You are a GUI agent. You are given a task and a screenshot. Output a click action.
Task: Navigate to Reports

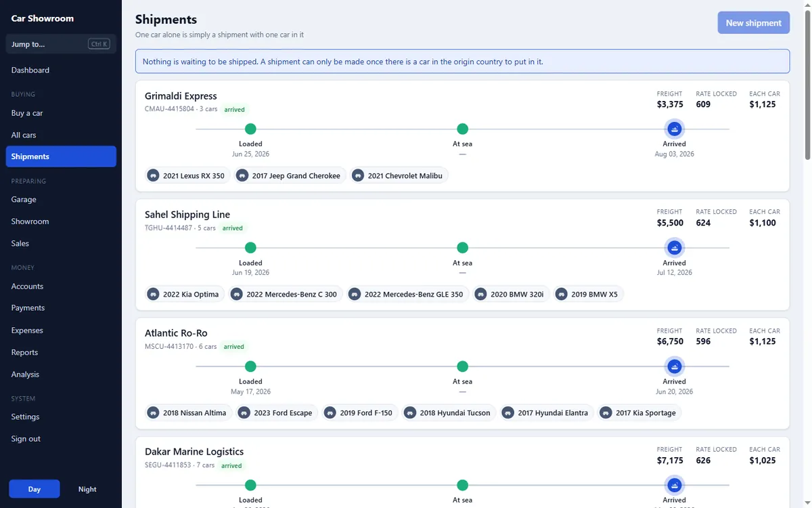coord(61,352)
